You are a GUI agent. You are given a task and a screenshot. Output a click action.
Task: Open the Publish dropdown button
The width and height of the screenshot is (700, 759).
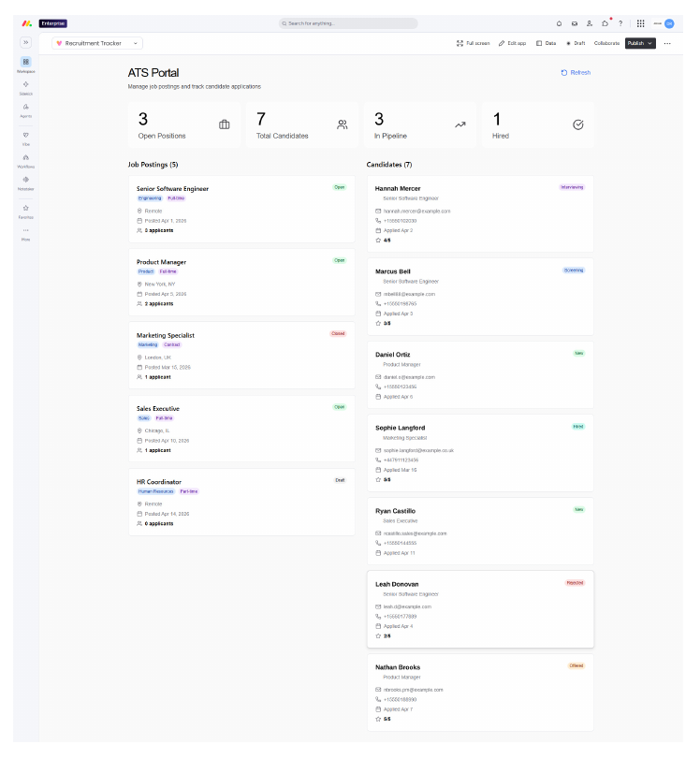640,43
